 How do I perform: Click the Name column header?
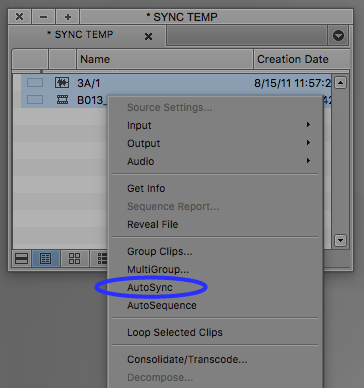click(165, 59)
